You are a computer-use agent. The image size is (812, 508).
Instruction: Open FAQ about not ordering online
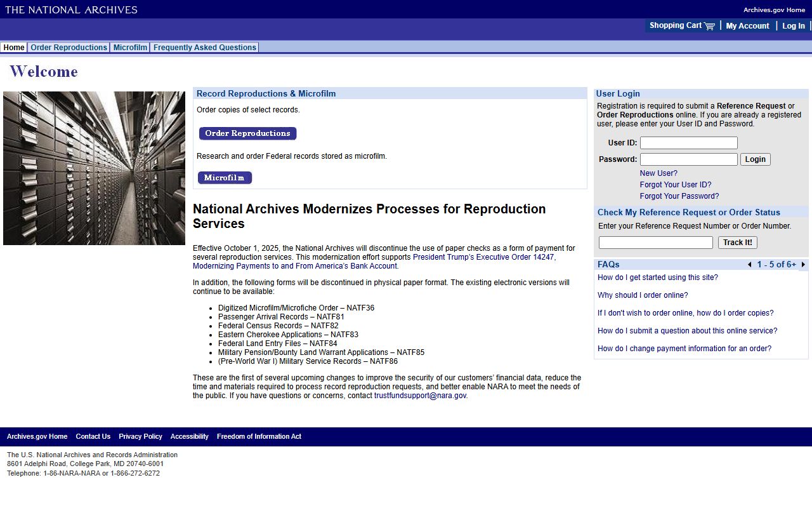686,313
